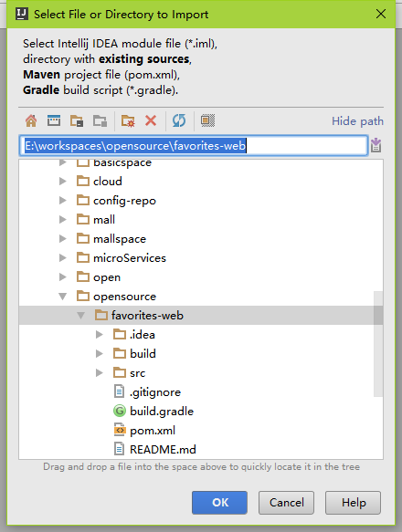Select the module directory toolbar icon

click(x=100, y=120)
